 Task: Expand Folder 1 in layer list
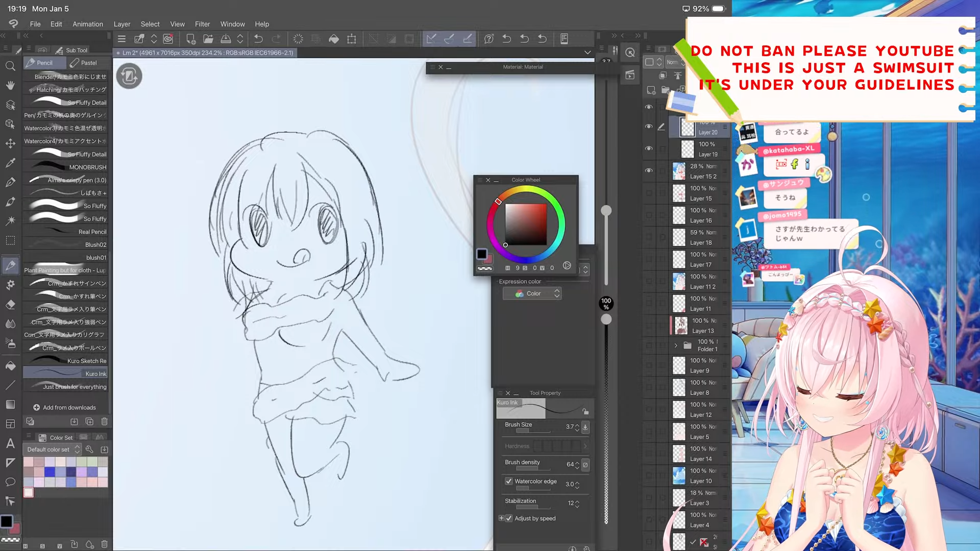[x=676, y=345]
